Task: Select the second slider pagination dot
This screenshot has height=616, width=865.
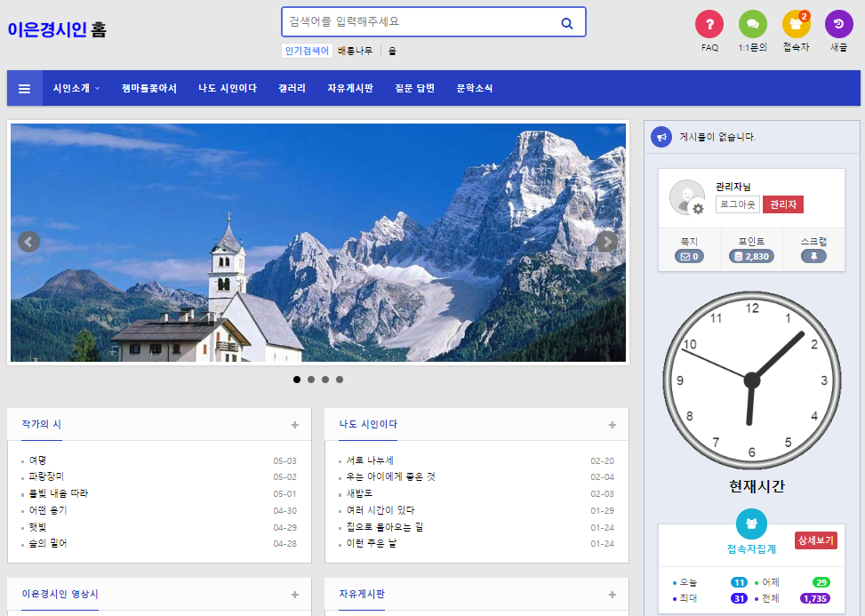Action: 311,380
